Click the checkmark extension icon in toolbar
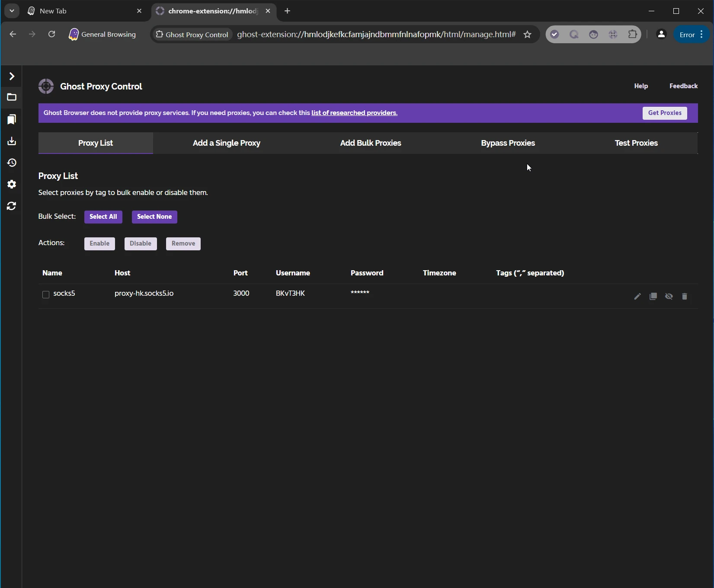 click(554, 35)
